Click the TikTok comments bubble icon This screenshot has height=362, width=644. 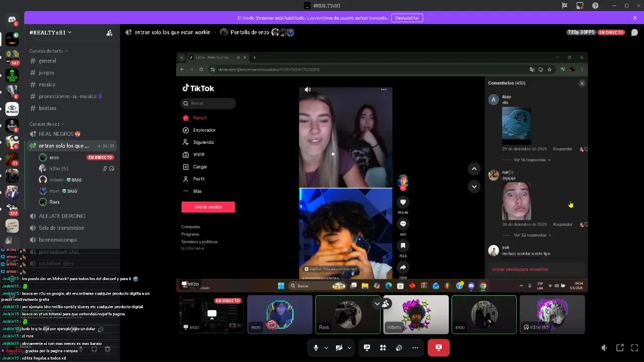point(403,224)
